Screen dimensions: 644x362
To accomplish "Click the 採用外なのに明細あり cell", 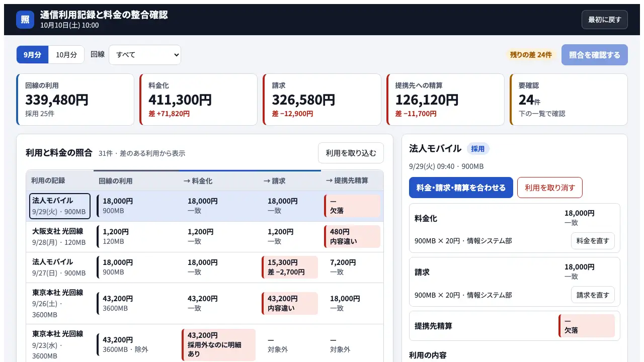I will click(x=218, y=345).
